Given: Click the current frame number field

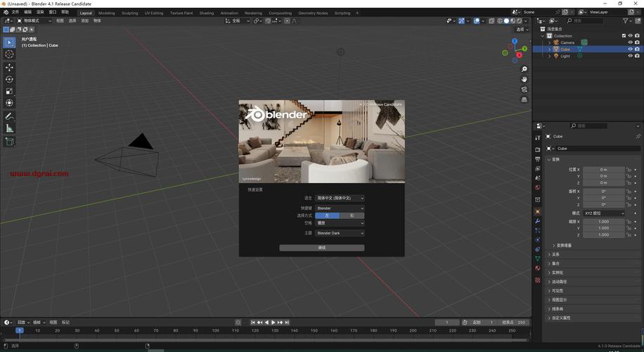Looking at the screenshot, I should coord(447,322).
